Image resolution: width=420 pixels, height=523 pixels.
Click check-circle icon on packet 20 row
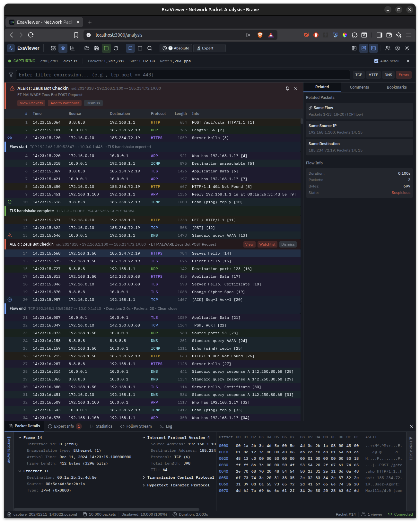tap(10, 300)
